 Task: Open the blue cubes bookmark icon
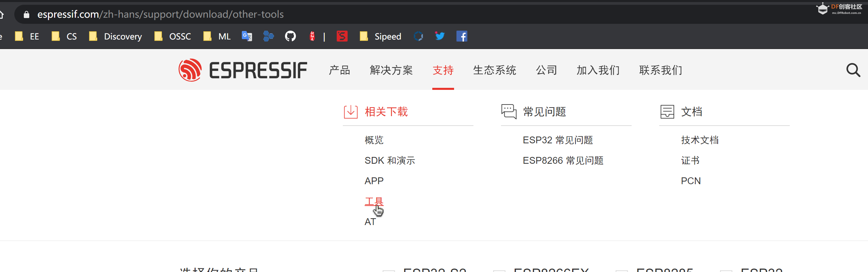[x=268, y=36]
